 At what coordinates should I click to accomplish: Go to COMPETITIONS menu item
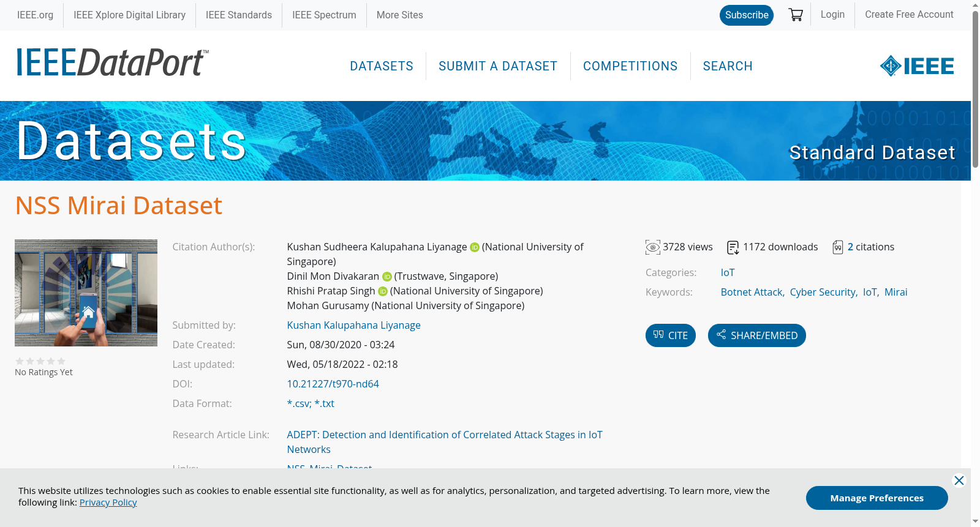pos(630,66)
